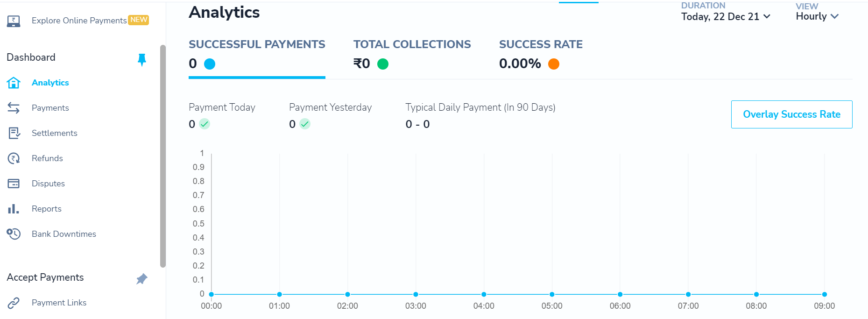The height and width of the screenshot is (319, 868).
Task: Click the Disputes card icon
Action: [x=14, y=184]
